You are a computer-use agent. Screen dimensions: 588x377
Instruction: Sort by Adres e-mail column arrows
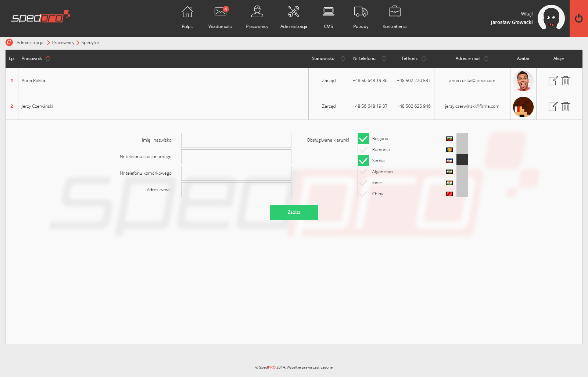(486, 58)
